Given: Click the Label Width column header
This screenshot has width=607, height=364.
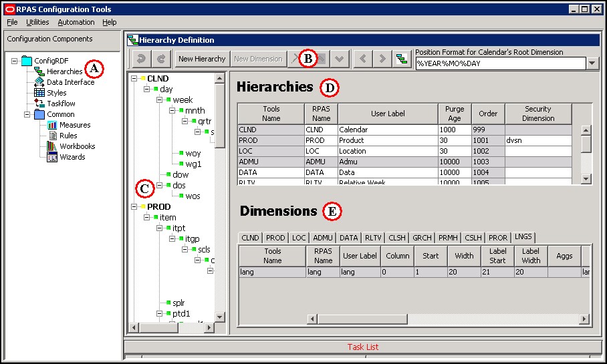Looking at the screenshot, I should tap(531, 256).
